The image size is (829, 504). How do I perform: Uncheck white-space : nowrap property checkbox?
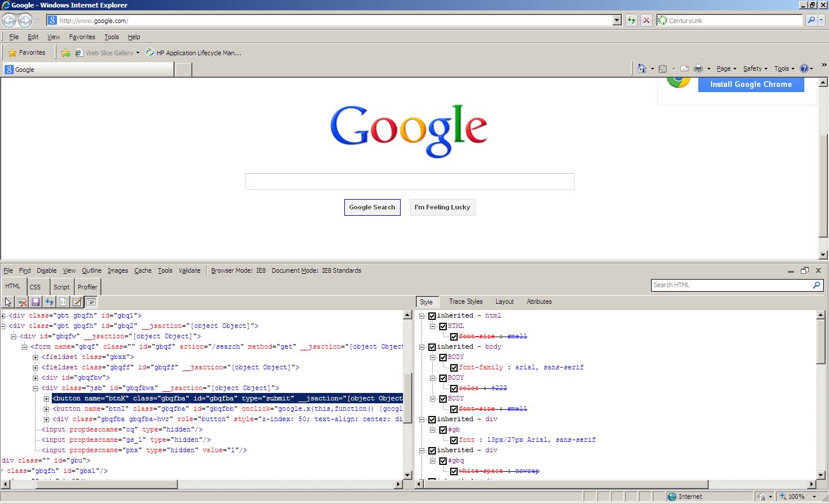454,471
